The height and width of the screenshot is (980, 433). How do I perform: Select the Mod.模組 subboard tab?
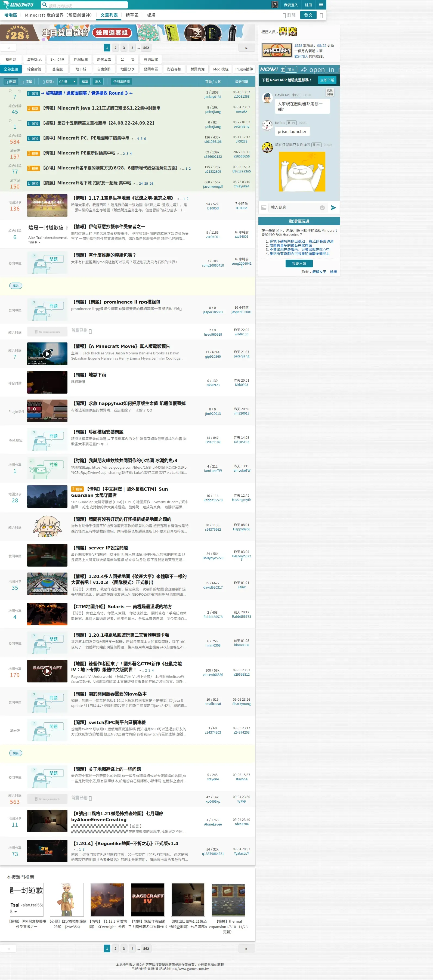pyautogui.click(x=221, y=69)
